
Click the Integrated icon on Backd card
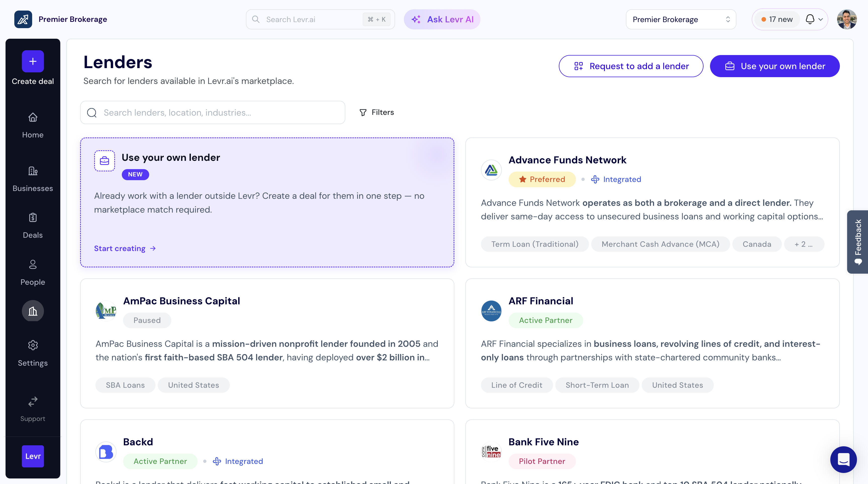click(217, 461)
